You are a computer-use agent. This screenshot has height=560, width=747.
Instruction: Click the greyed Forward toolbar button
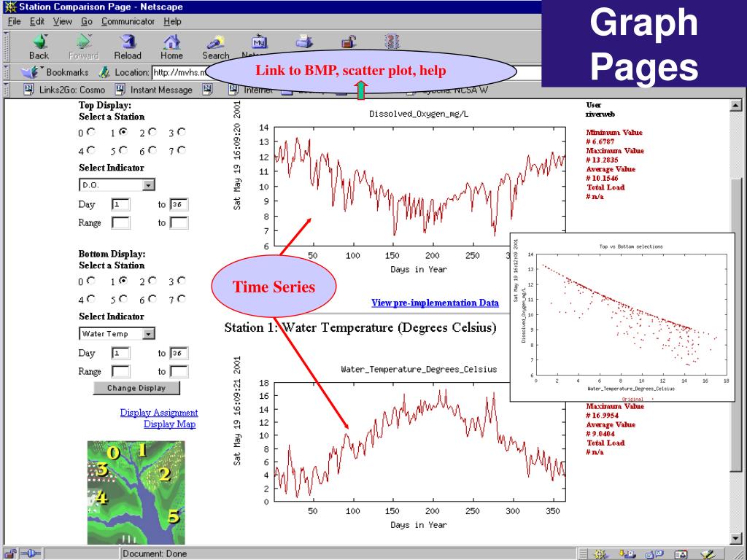(x=84, y=47)
